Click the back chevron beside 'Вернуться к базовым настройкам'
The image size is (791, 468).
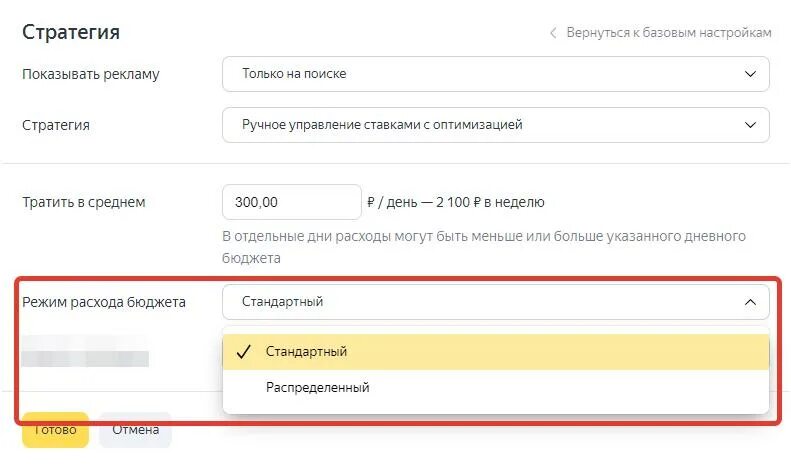pos(553,33)
